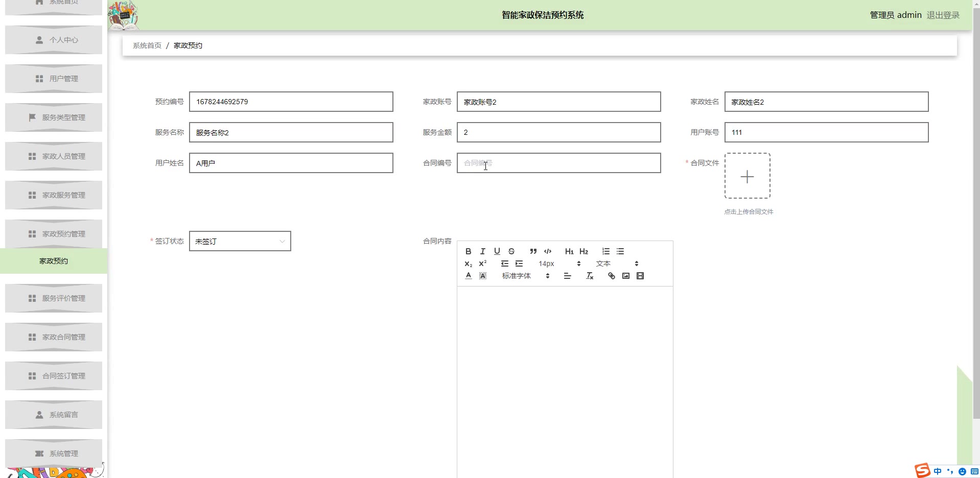Screen dimensions: 980x478
Task: Expand the 签订状态 dropdown showing 未签订
Action: click(x=240, y=241)
